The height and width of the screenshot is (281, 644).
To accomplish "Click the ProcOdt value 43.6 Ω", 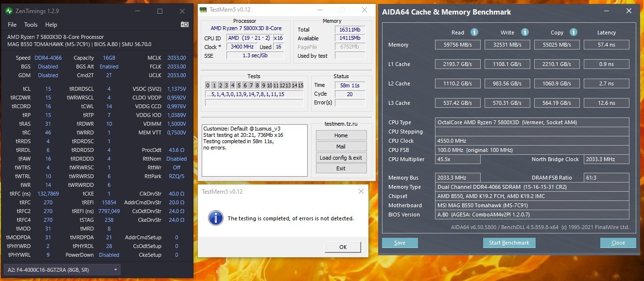I will coord(176,150).
